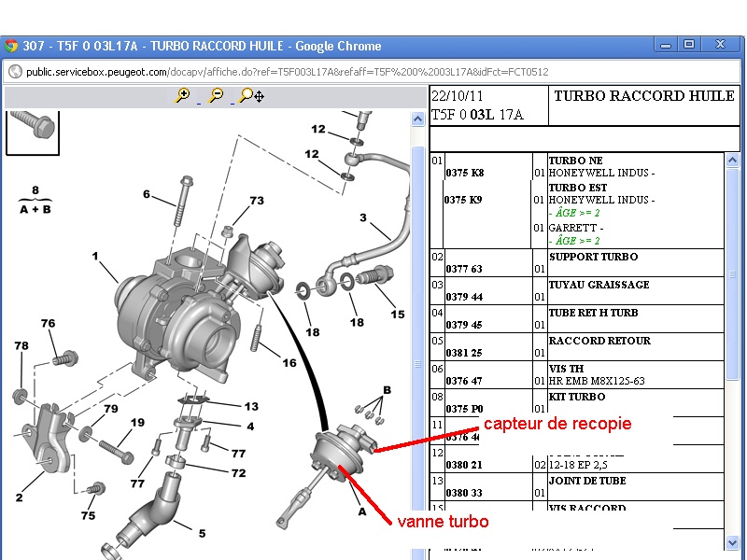Click the TUBE RET H TURB designation
The width and height of the screenshot is (747, 560).
[x=594, y=313]
